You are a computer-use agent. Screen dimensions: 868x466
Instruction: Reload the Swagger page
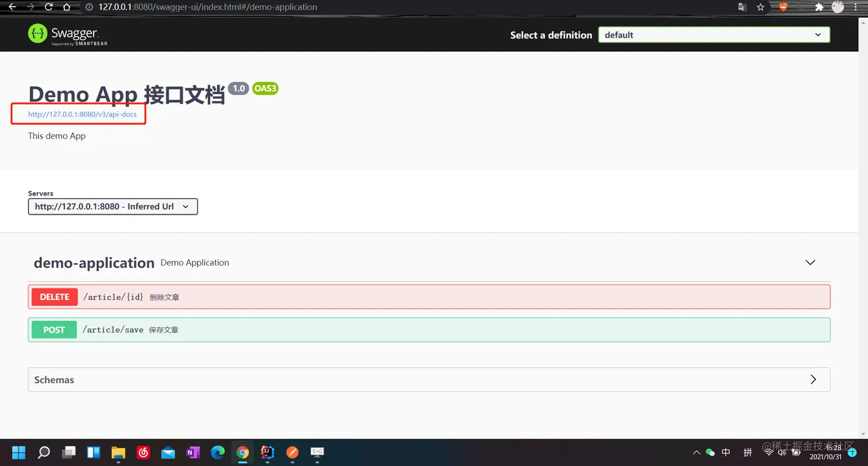48,7
